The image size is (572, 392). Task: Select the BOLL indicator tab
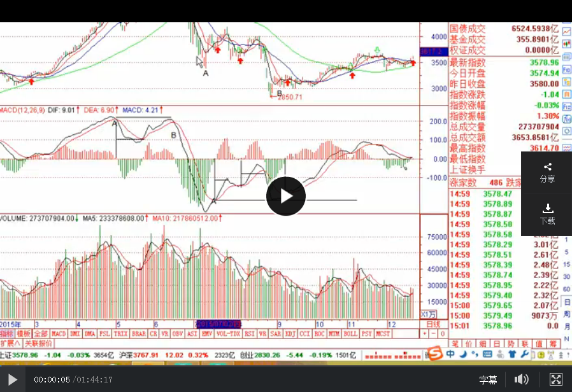coord(350,333)
